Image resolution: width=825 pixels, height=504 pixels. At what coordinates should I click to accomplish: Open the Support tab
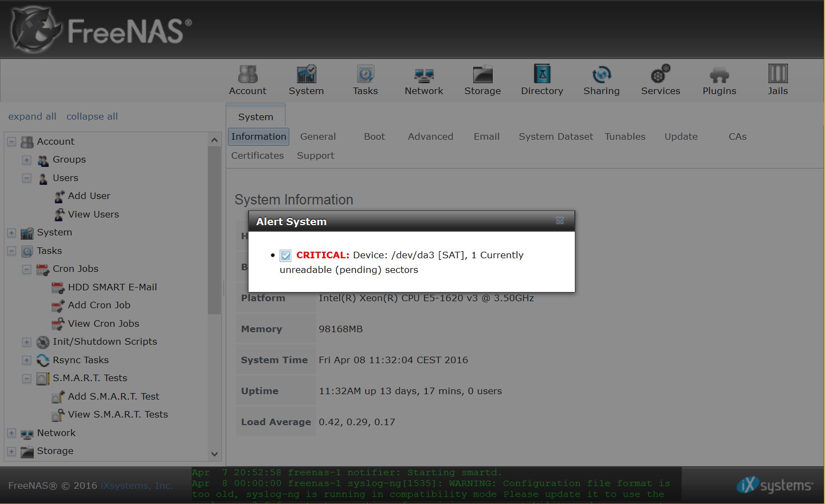(x=315, y=155)
